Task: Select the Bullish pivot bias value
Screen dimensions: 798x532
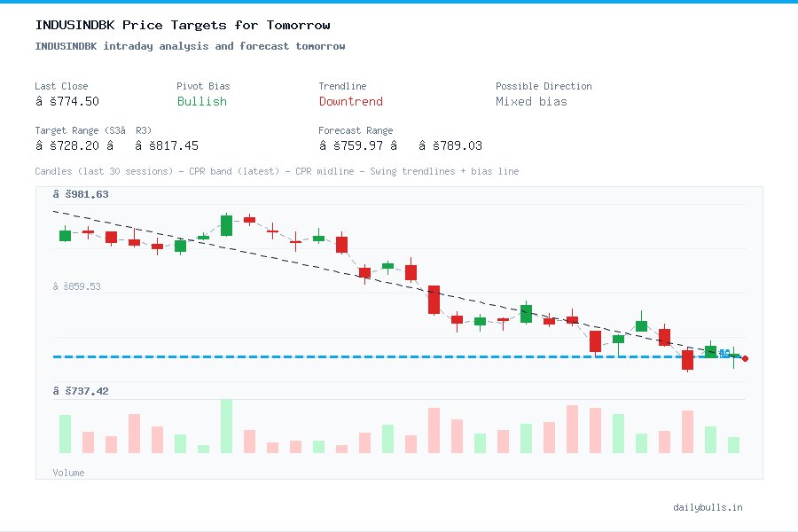Action: pos(202,102)
